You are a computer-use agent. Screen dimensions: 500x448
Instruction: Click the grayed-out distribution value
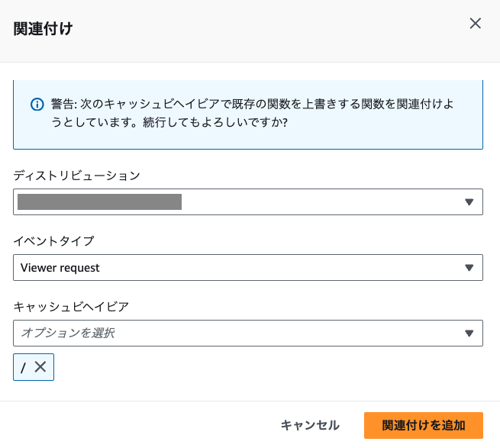(x=99, y=201)
